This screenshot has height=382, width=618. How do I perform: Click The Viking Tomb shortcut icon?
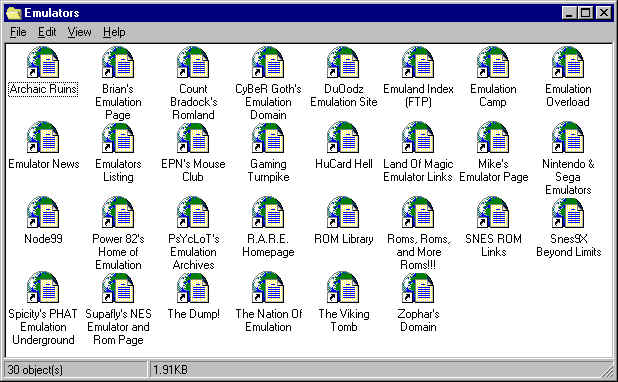click(343, 287)
